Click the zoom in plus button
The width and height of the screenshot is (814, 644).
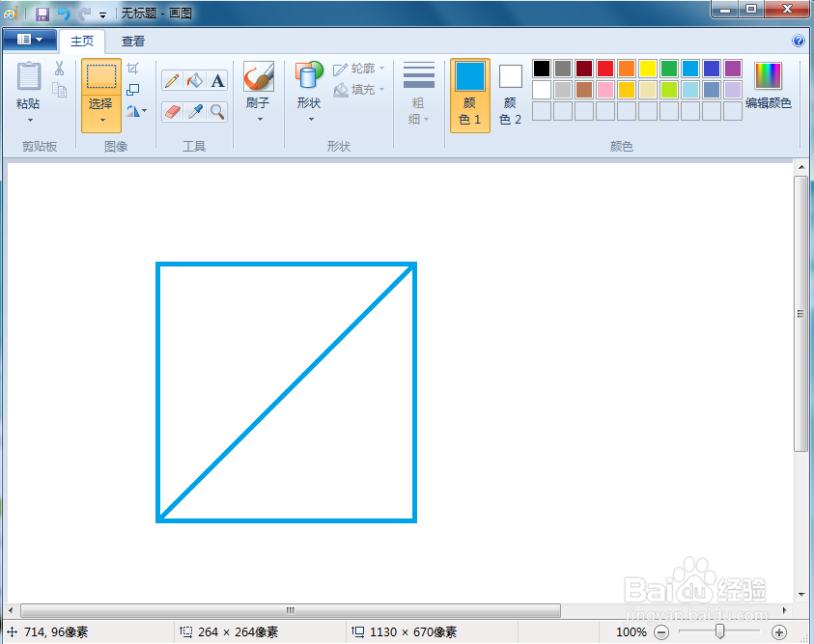click(778, 632)
